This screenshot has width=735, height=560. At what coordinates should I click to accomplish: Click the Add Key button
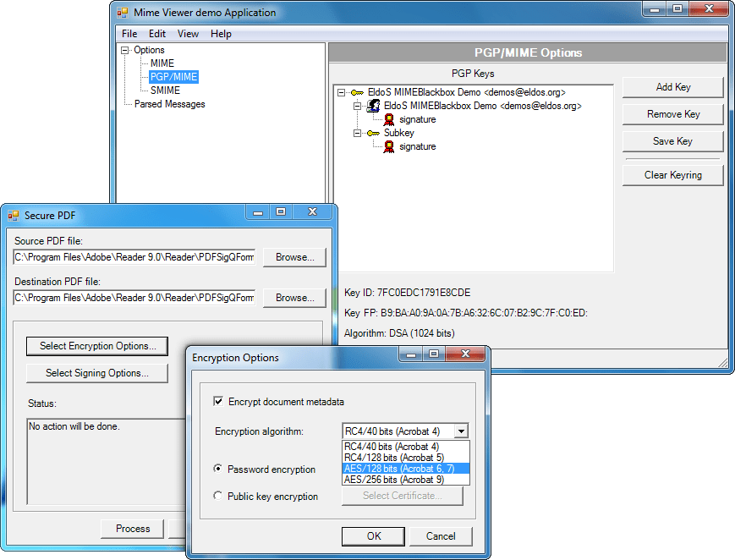(x=673, y=87)
